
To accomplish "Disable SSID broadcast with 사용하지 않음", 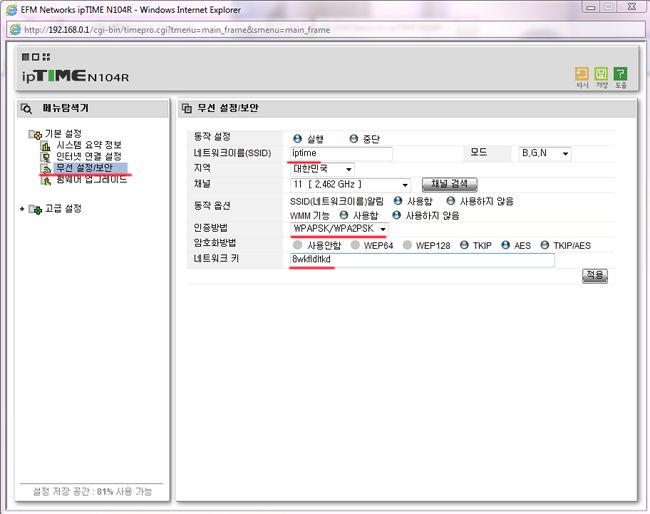I will (451, 201).
